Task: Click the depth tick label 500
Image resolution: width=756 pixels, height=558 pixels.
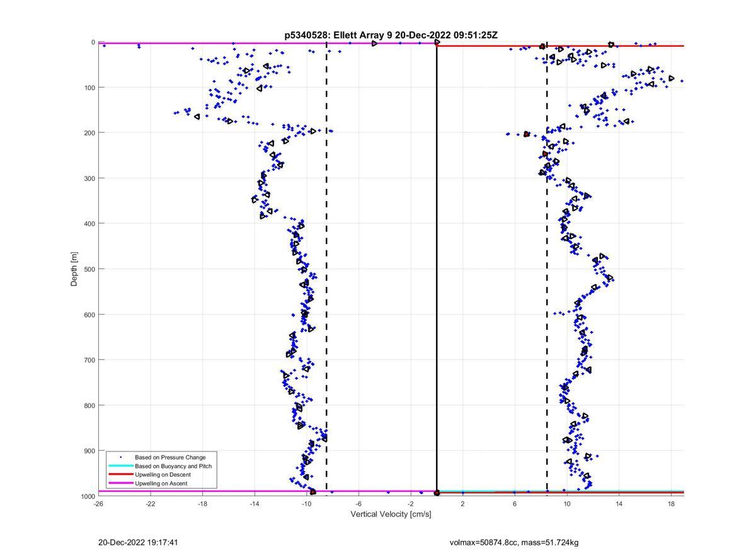Action: (x=89, y=269)
